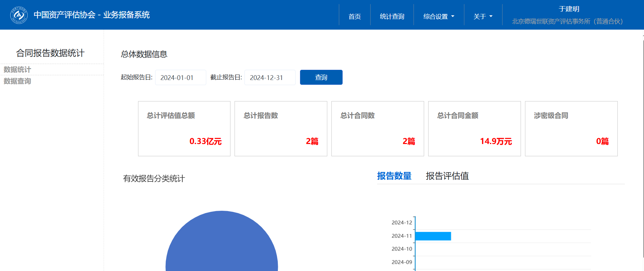The height and width of the screenshot is (271, 644).
Task: Open the 统计查询 menu item
Action: click(392, 16)
